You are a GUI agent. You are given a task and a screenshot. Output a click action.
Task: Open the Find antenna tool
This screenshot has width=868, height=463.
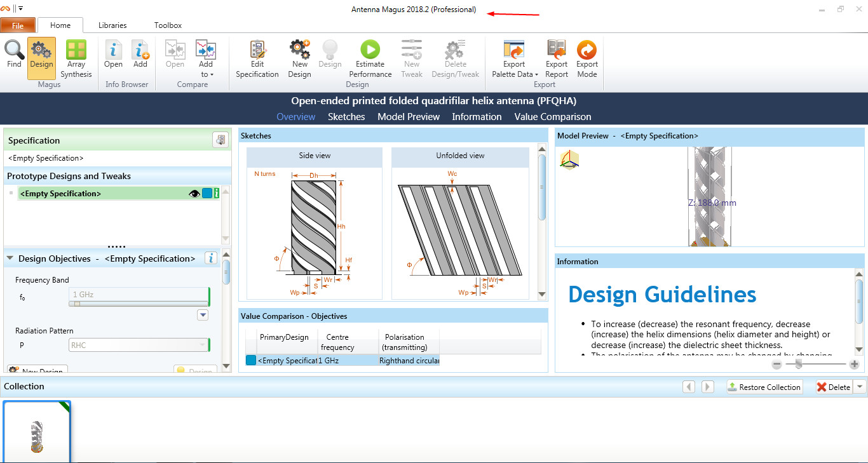(x=14, y=54)
